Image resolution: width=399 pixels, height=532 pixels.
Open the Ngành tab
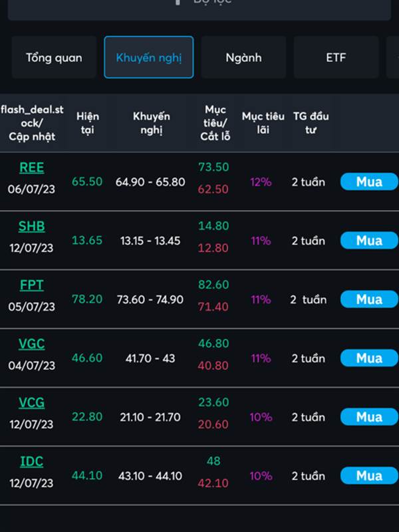pos(243,57)
